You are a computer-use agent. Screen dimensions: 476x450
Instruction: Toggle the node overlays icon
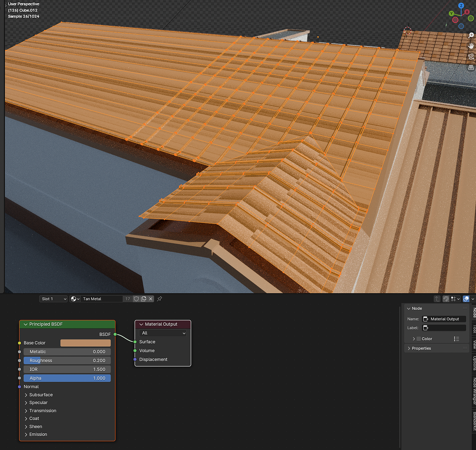(466, 299)
